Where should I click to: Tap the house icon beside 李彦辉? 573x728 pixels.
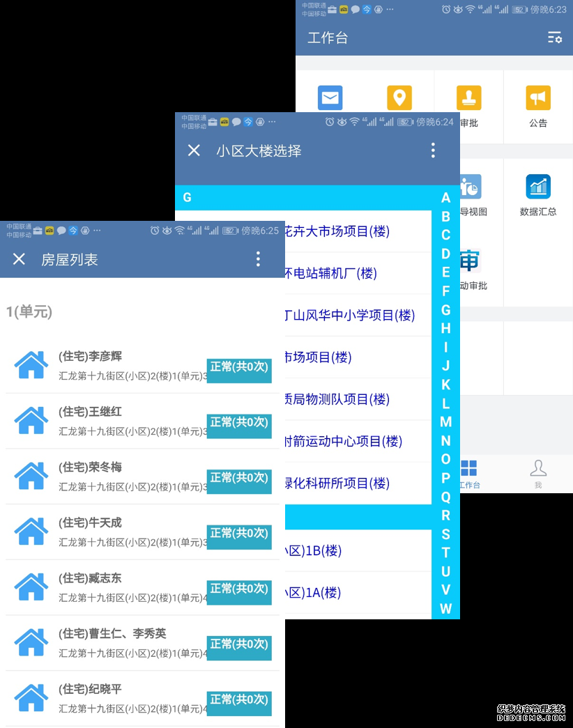(x=31, y=365)
